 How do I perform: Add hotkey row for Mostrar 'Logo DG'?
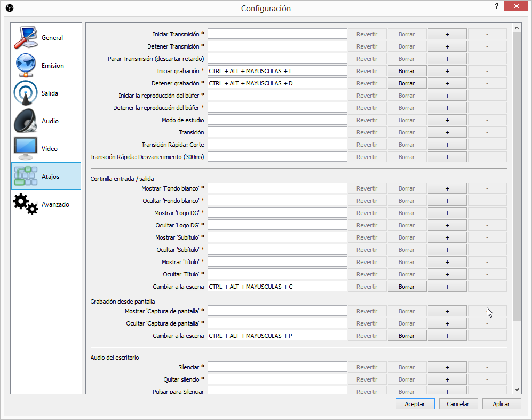(x=447, y=213)
